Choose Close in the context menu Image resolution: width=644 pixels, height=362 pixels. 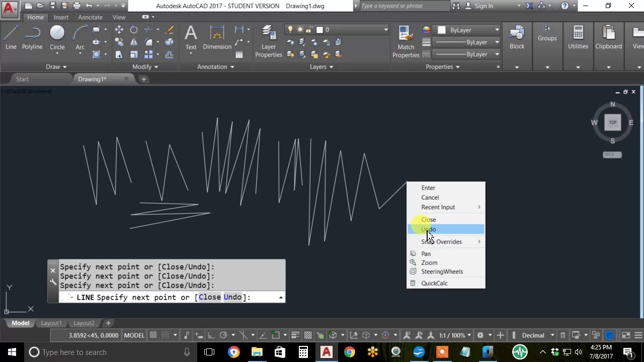(446, 220)
